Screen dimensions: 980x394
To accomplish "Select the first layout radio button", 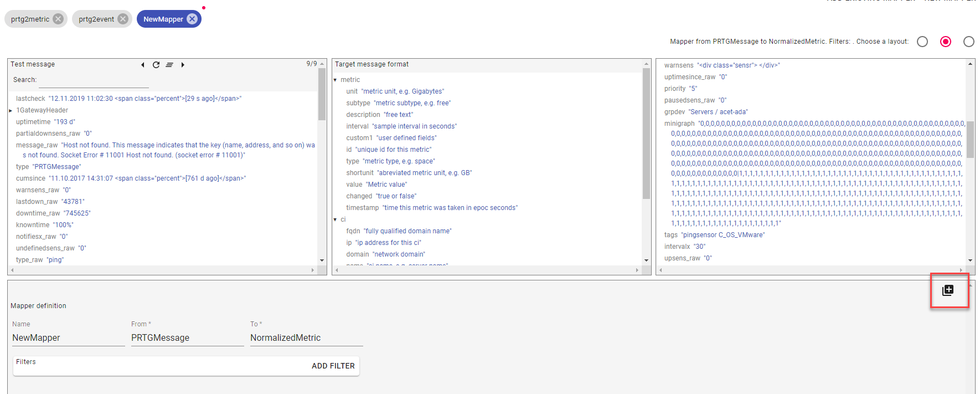I will tap(922, 42).
